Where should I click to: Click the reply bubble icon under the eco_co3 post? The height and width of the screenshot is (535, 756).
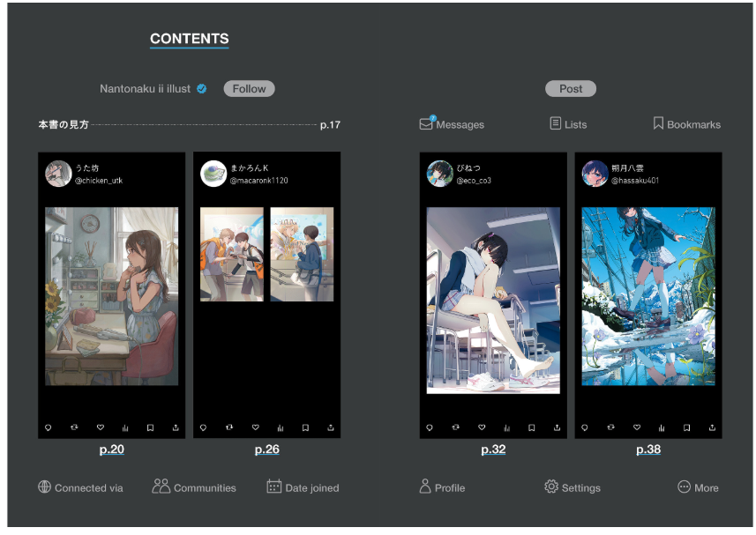430,427
